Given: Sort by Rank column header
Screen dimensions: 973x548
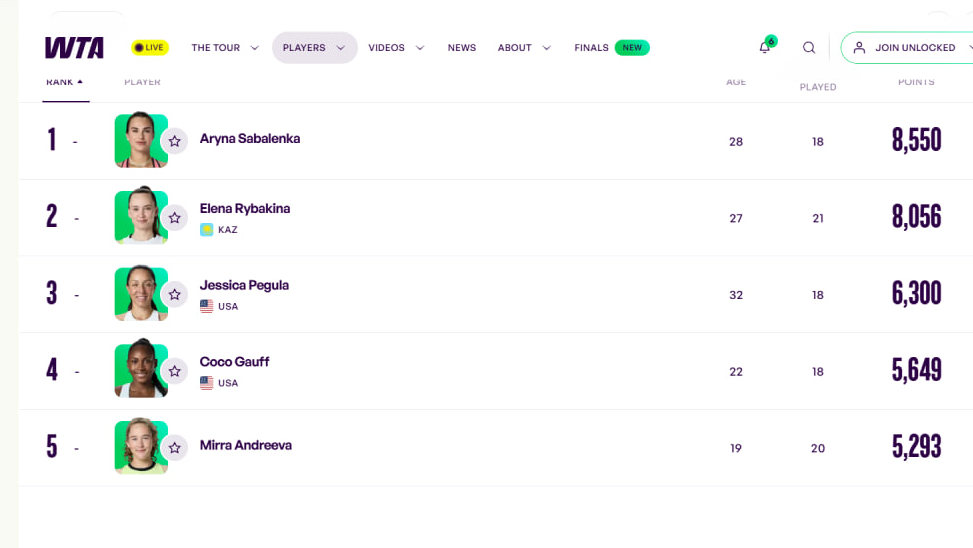Looking at the screenshot, I should [x=60, y=82].
